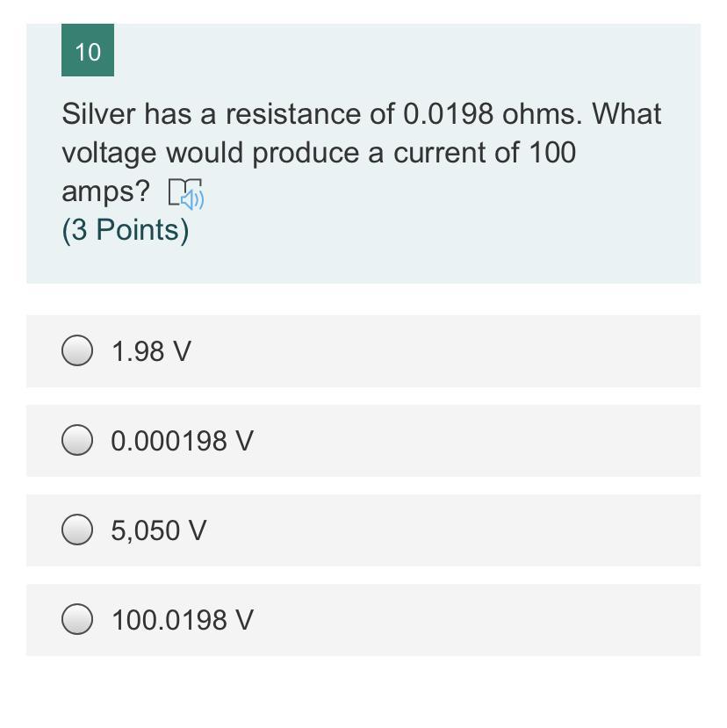Click the question number 10 badge

[88, 52]
